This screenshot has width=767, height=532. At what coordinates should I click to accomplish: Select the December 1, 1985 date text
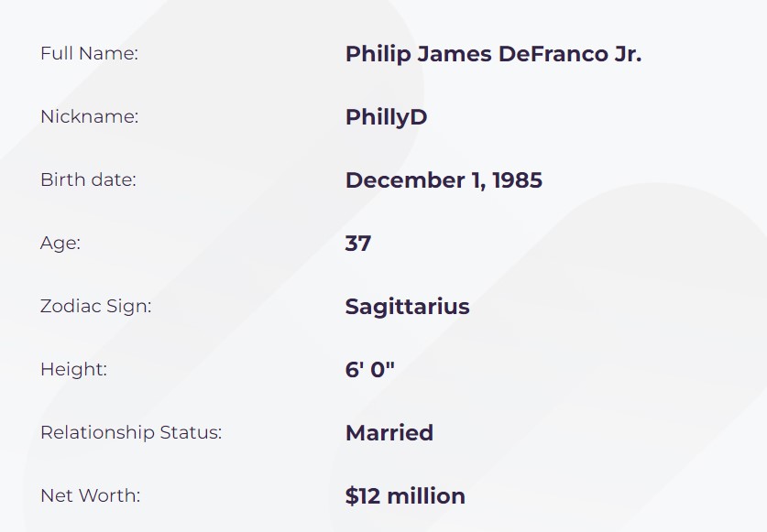click(x=444, y=180)
